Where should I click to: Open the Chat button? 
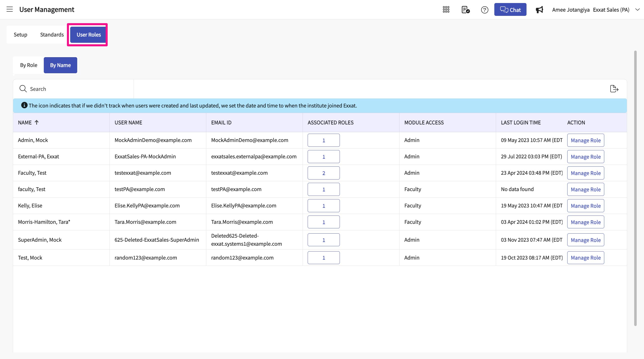(x=510, y=10)
